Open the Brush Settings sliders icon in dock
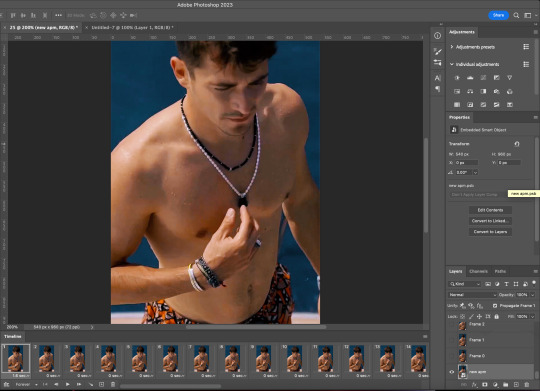Image resolution: width=540 pixels, height=391 pixels. [437, 62]
